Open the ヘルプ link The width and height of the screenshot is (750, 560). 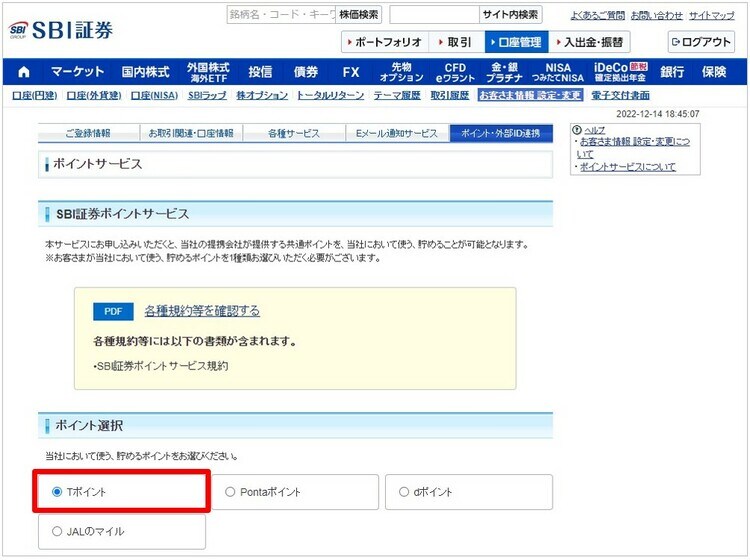click(x=595, y=130)
